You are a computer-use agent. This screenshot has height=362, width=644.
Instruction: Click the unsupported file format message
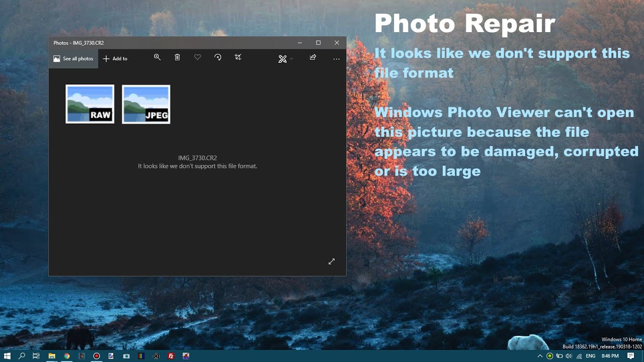pyautogui.click(x=198, y=166)
